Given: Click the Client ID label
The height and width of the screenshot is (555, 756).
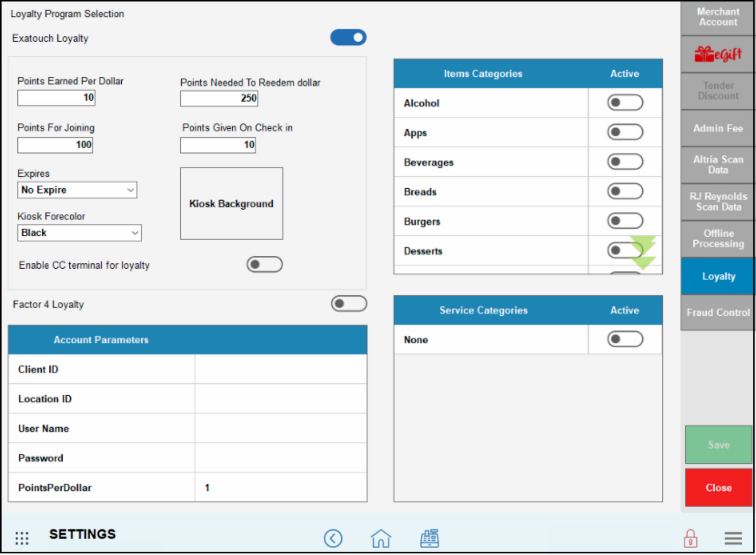Looking at the screenshot, I should pyautogui.click(x=38, y=370).
